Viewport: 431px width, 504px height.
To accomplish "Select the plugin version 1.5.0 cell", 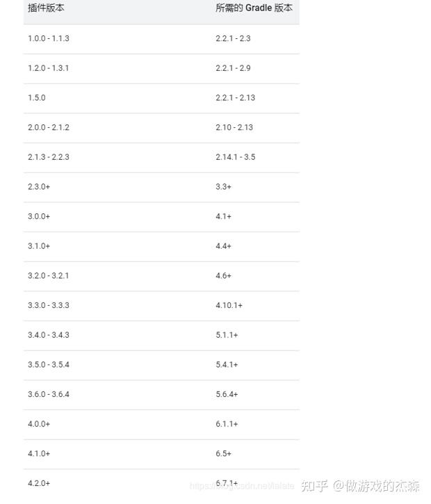I will (37, 97).
